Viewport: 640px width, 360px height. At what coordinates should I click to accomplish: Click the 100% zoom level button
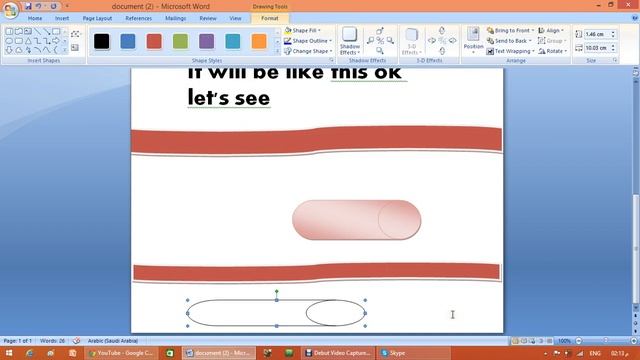(x=564, y=341)
